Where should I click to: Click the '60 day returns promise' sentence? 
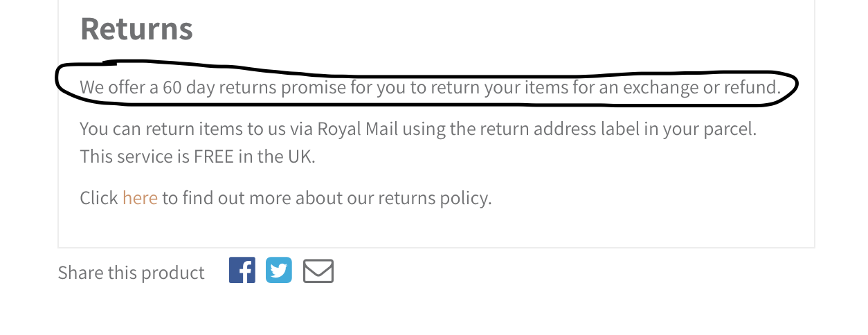click(x=430, y=88)
